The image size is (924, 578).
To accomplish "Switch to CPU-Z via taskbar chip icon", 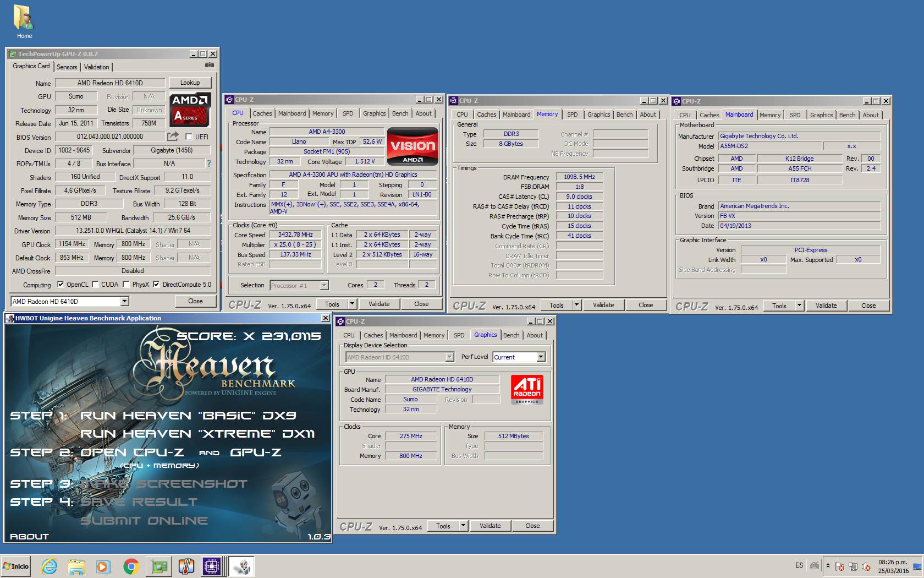I will point(212,566).
